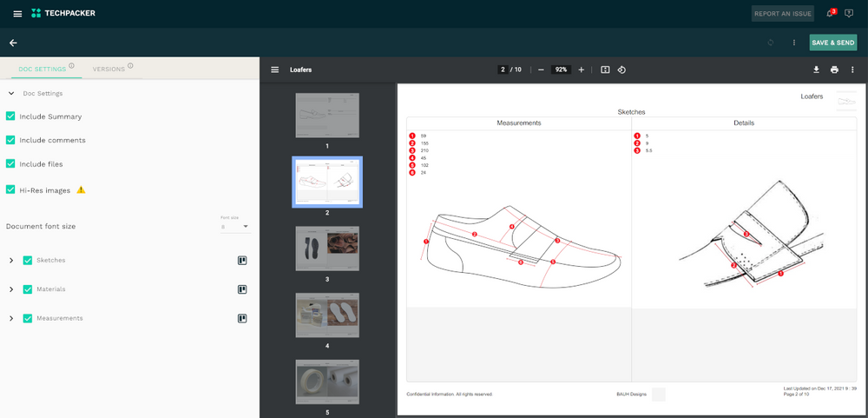Select page 3 thumbnail
Screen dimensions: 868x418
tap(327, 248)
